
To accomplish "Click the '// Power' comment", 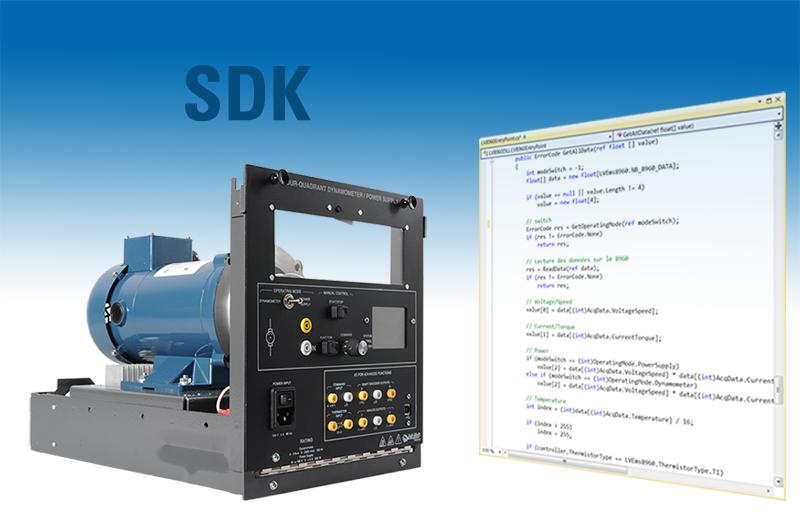I will pyautogui.click(x=537, y=351).
